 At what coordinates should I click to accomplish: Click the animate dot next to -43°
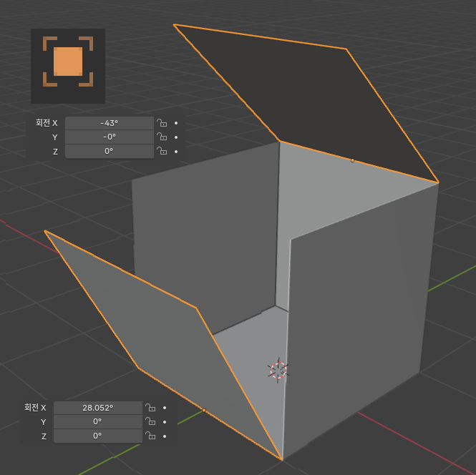click(176, 123)
